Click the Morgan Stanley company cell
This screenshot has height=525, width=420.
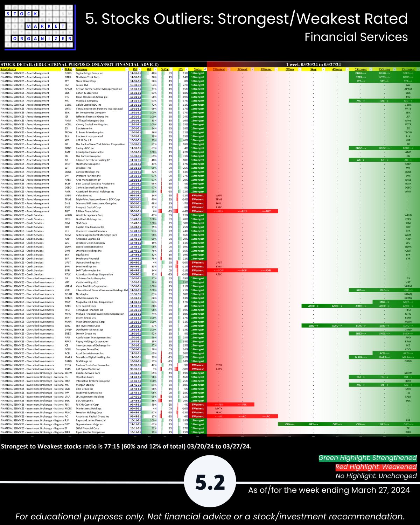(102, 385)
